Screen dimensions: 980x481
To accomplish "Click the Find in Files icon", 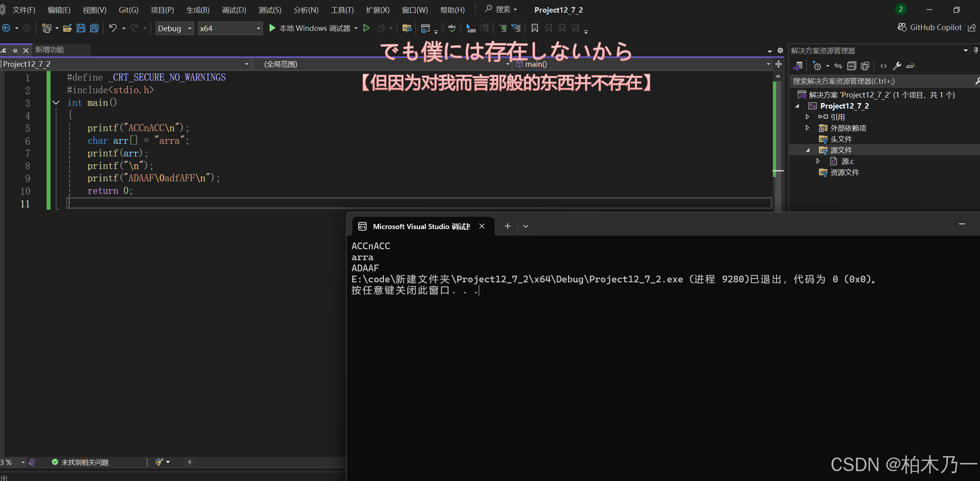I will 406,28.
